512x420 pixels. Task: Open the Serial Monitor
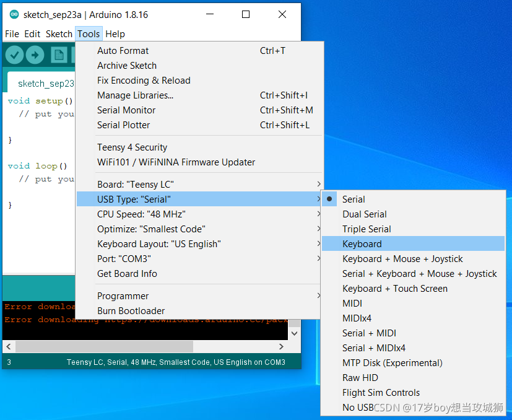[200, 110]
